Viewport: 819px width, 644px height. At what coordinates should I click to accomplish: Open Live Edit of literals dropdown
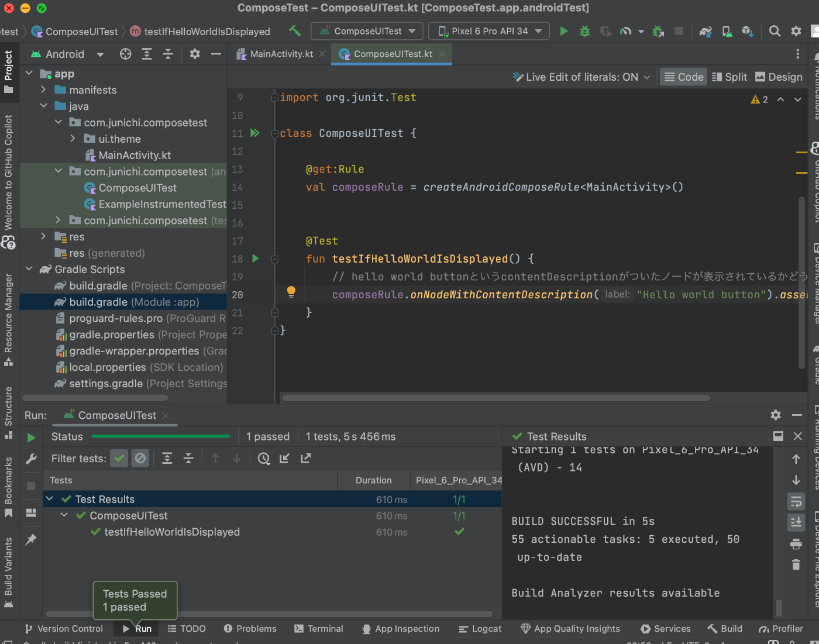(581, 77)
